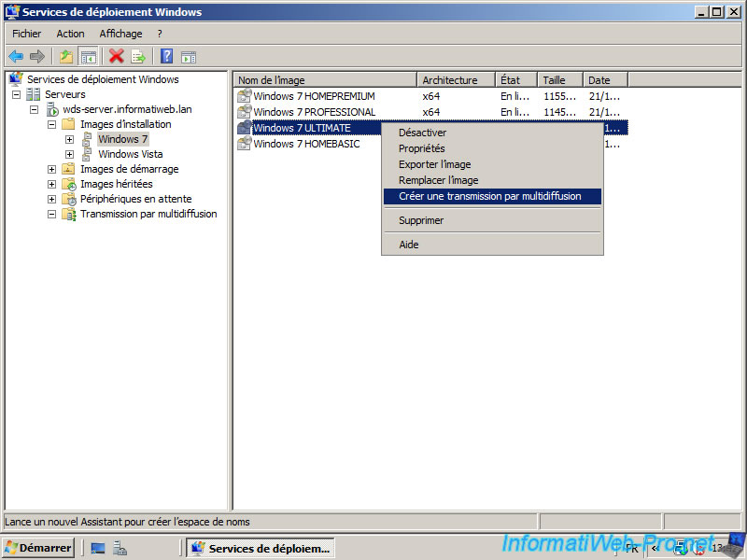This screenshot has height=560, width=747.
Task: Collapse the Transmission par multidiffusion node
Action: pyautogui.click(x=52, y=215)
